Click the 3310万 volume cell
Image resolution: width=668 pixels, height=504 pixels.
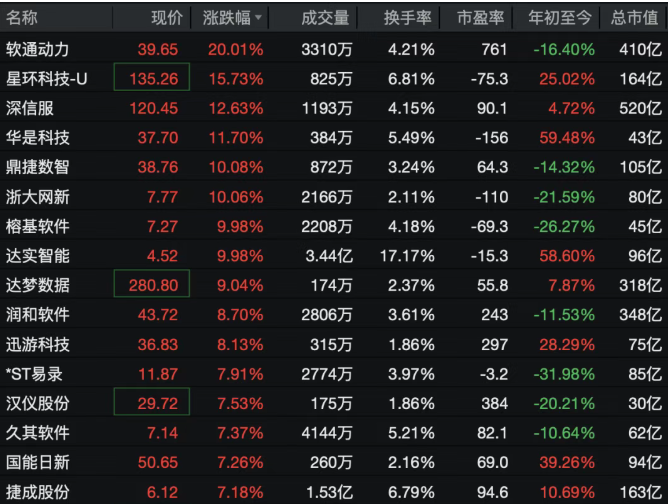(x=327, y=50)
